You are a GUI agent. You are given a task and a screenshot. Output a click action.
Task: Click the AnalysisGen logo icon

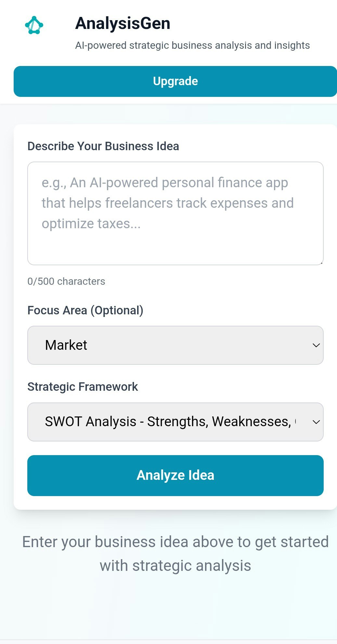click(x=34, y=25)
